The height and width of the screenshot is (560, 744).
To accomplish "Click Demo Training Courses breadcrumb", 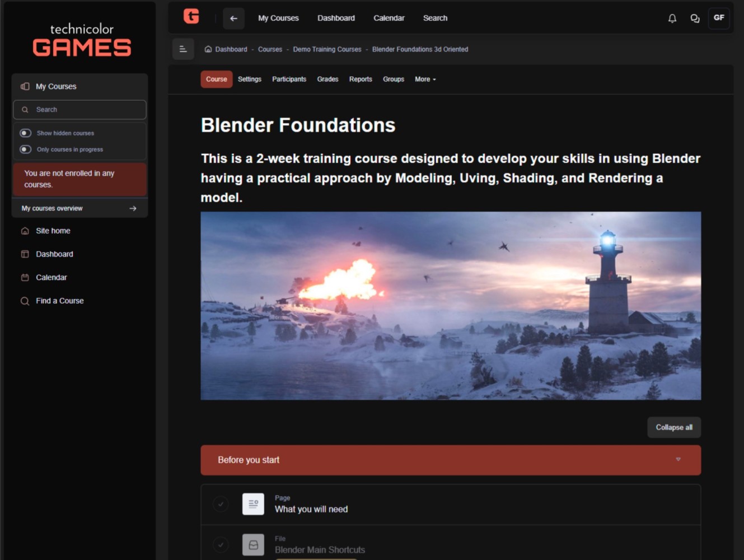I will coord(327,49).
